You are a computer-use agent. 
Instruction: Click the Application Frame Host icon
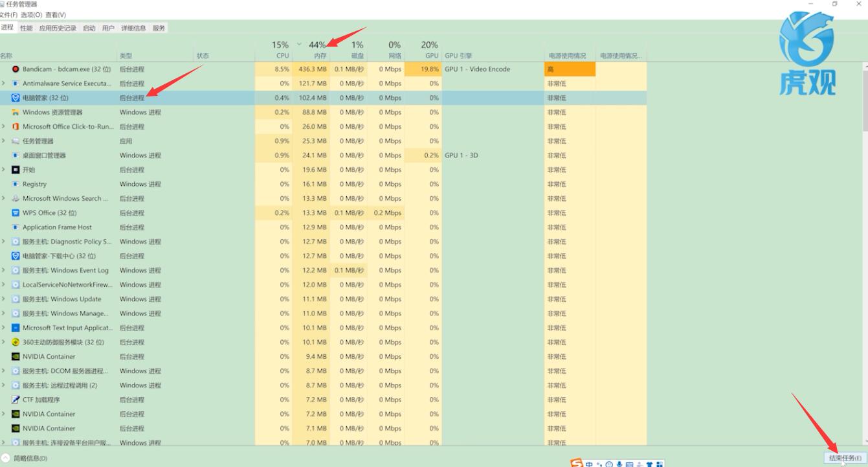click(16, 227)
